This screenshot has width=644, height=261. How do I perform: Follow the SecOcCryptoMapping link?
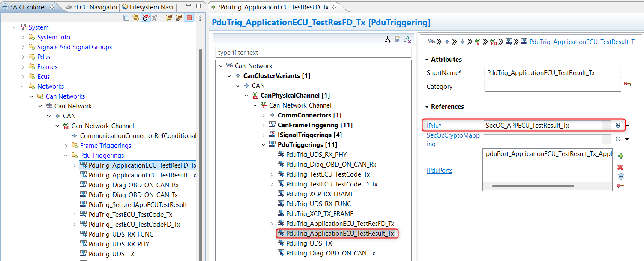tap(453, 140)
